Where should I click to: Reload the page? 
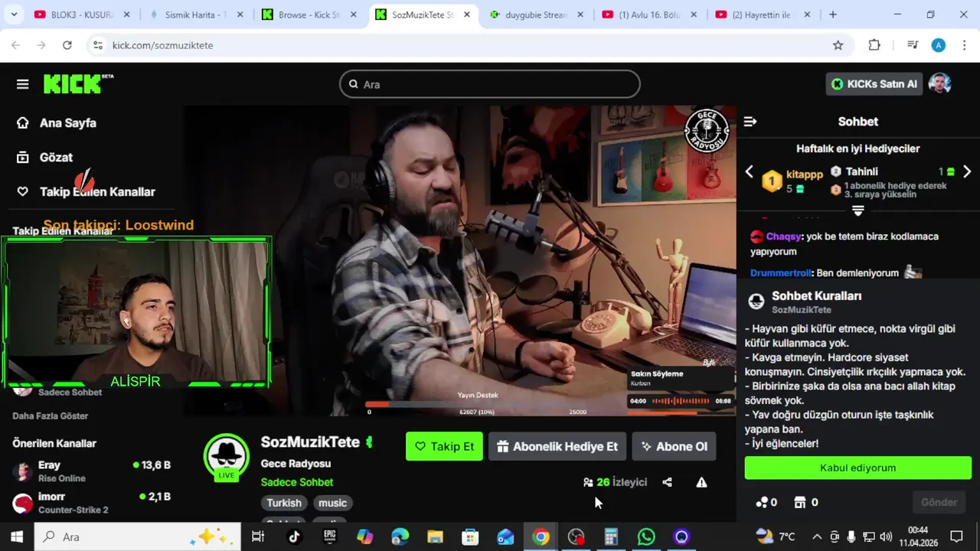67,45
